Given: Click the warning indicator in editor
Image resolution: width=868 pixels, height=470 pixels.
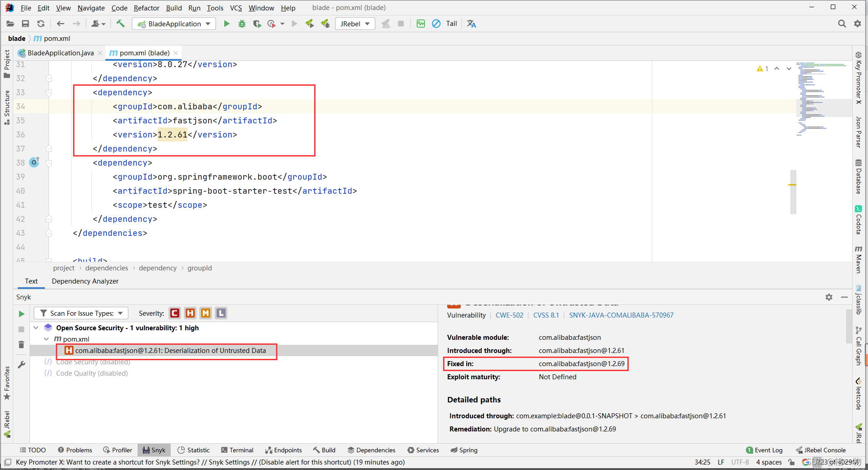Looking at the screenshot, I should click(x=762, y=69).
